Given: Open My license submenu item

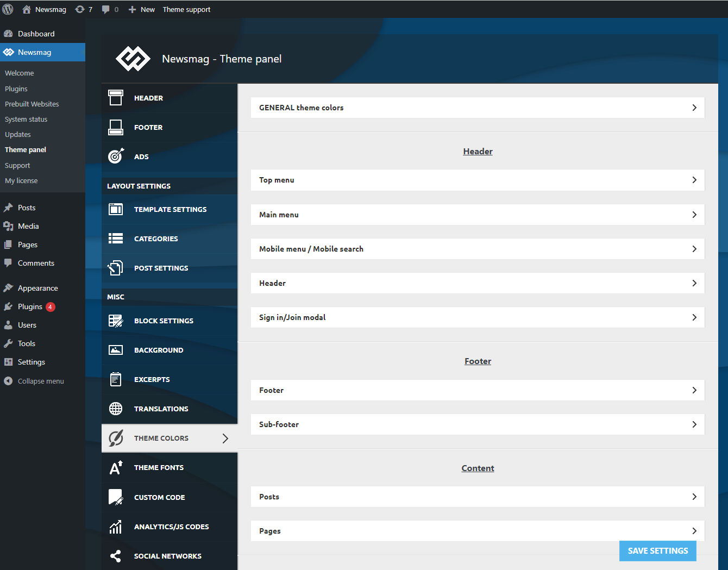Looking at the screenshot, I should 22,180.
